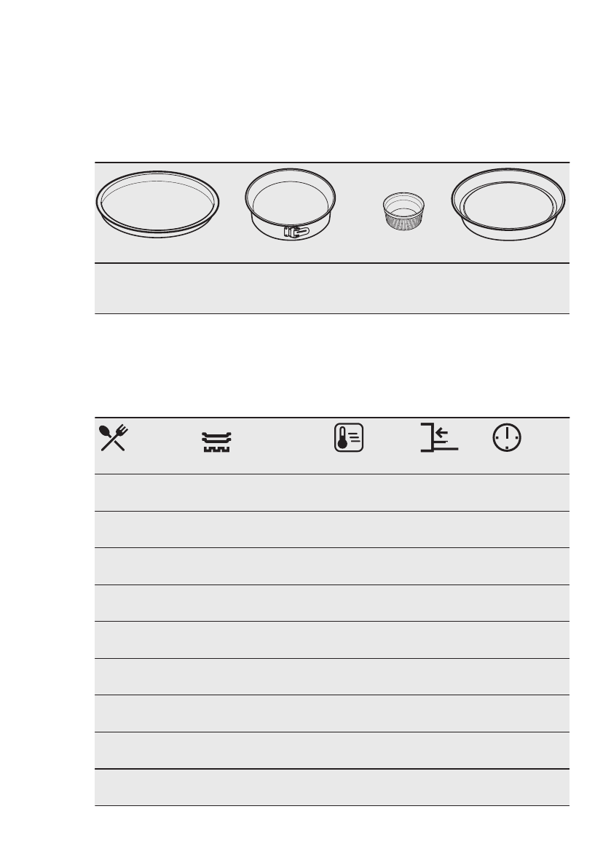Select the baking tin accessory icon
Image resolution: width=611 pixels, height=868 pixels.
216,442
